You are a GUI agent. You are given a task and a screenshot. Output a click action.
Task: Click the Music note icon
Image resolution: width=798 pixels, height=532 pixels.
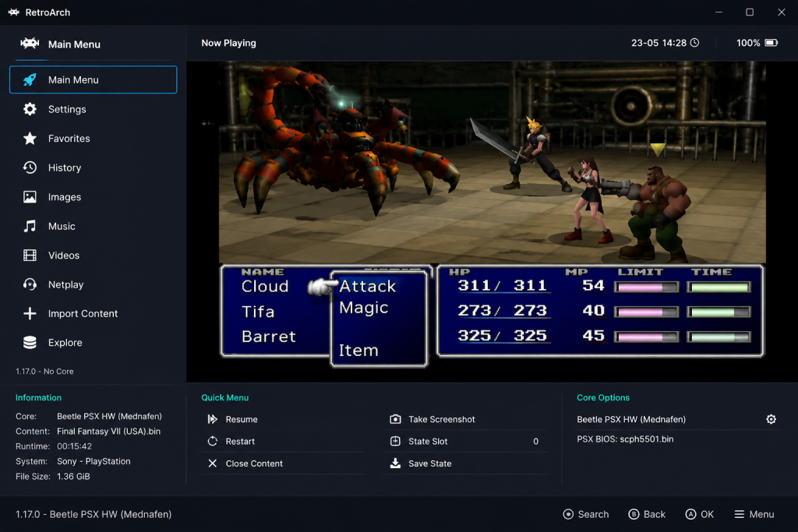tap(30, 226)
